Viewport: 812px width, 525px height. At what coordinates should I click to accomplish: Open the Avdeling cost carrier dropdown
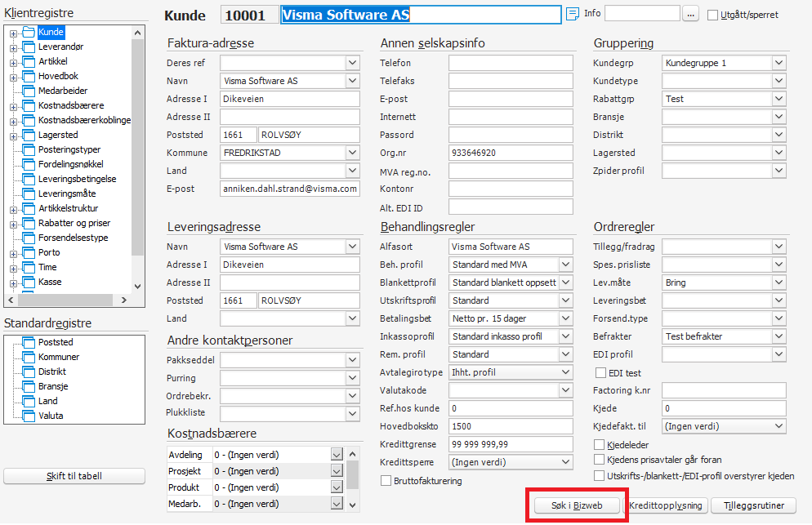tap(337, 455)
